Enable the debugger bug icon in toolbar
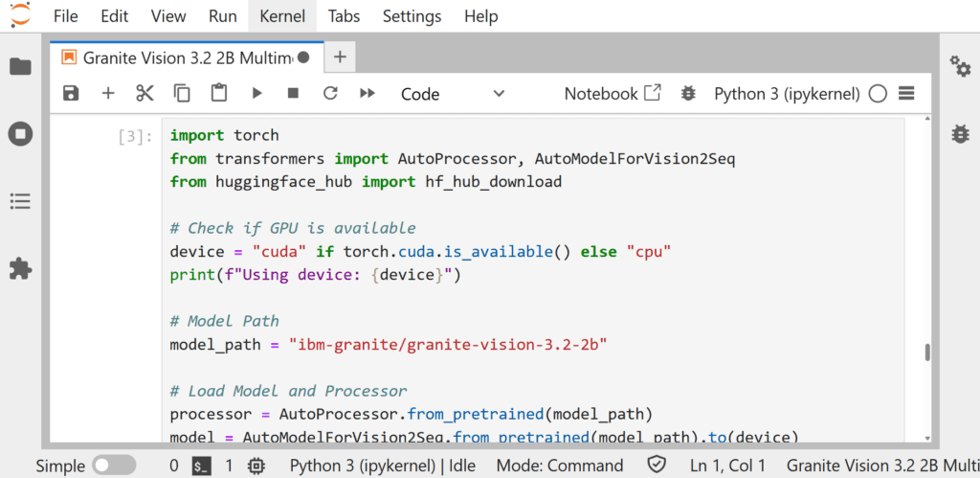 (x=688, y=94)
